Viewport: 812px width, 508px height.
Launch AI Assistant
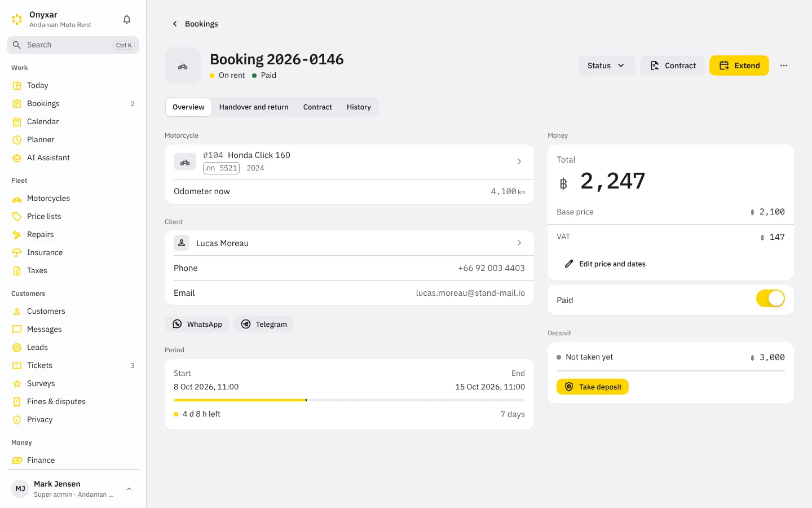[x=73, y=158]
